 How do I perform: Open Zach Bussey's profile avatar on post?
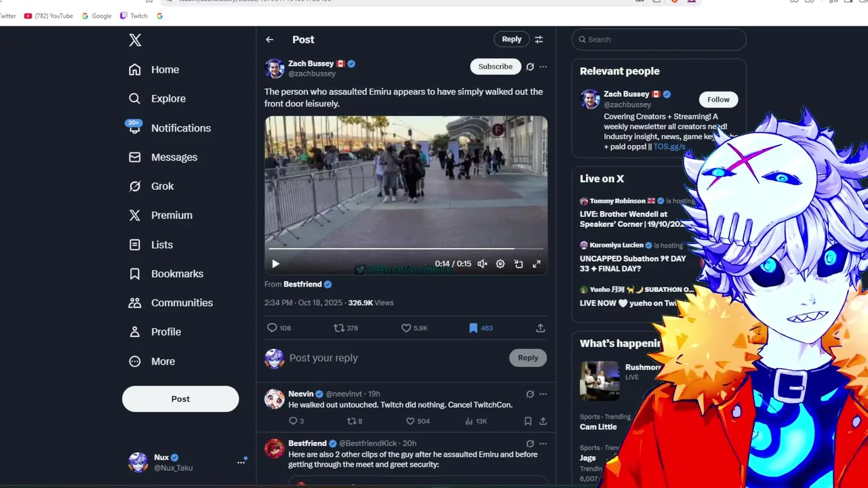275,68
